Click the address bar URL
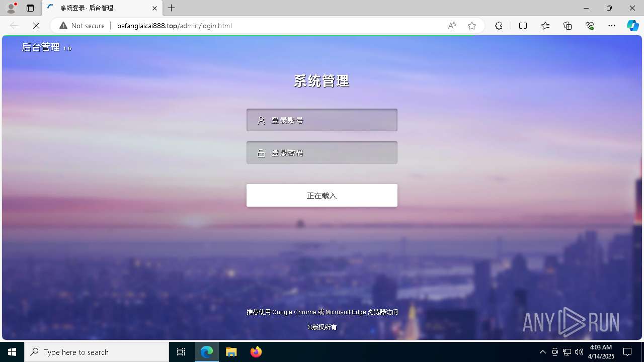Screen dimensions: 644x362 [174, 26]
